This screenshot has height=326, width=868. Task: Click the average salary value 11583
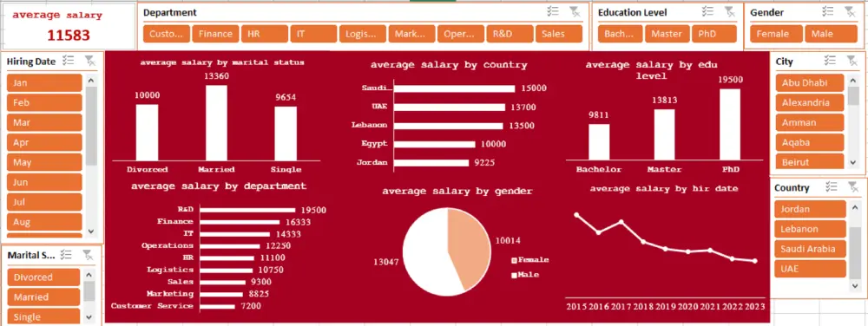click(x=68, y=36)
